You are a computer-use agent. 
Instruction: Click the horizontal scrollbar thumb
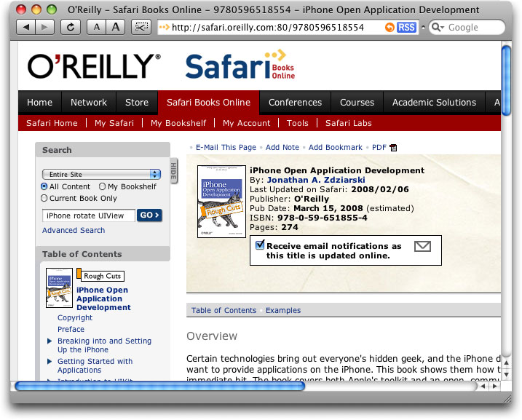point(159,386)
